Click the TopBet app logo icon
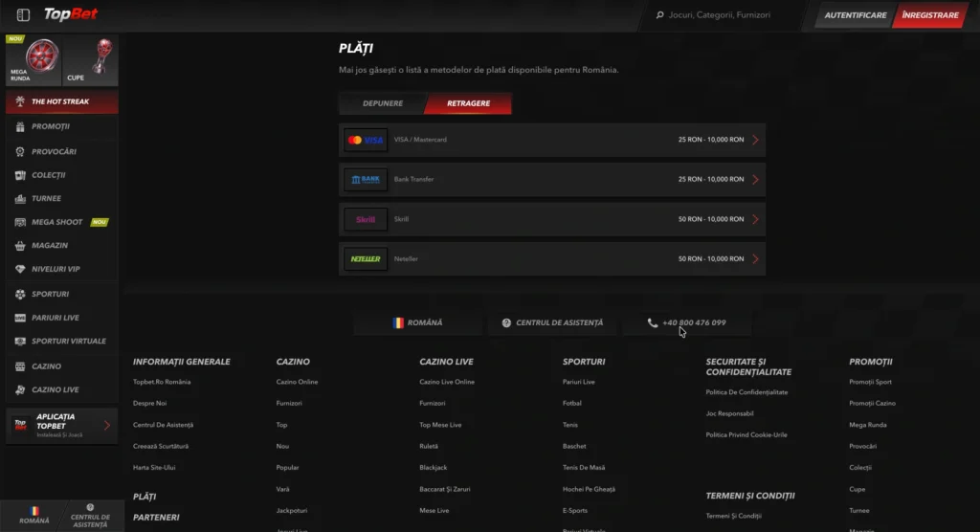This screenshot has width=980, height=532. coord(21,425)
